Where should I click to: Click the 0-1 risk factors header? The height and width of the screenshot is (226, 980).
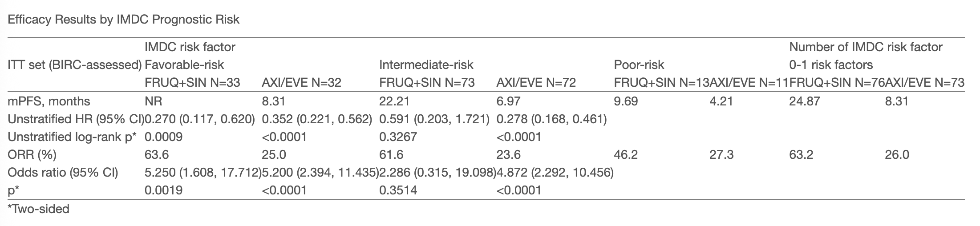tap(831, 65)
